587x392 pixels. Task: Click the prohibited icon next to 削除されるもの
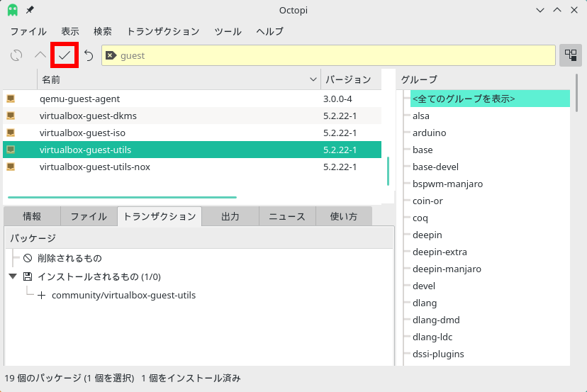pyautogui.click(x=28, y=258)
